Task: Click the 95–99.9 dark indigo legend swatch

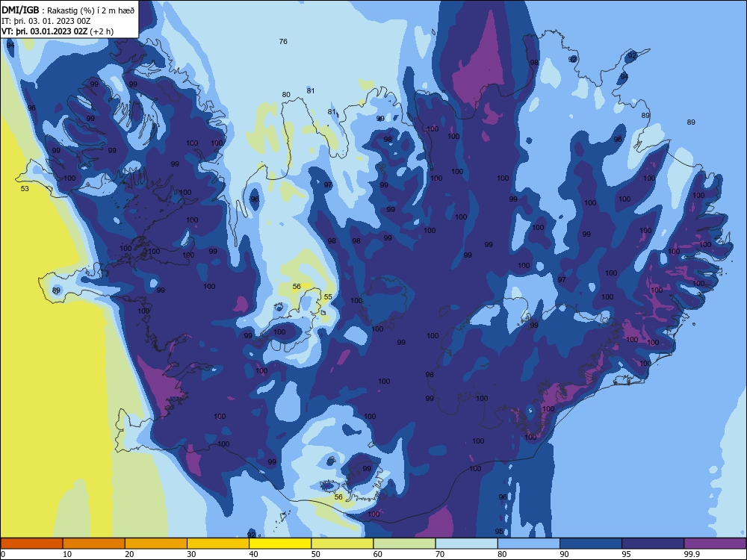Action: coord(653,544)
